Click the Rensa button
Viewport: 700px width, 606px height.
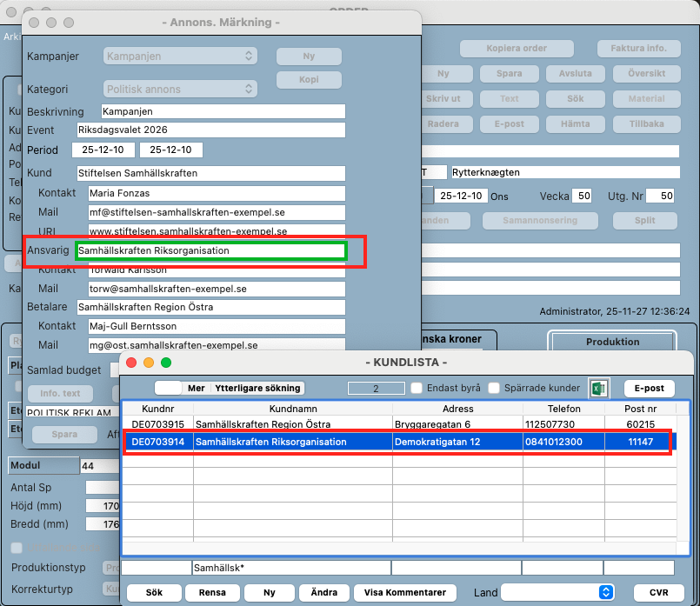pos(212,592)
